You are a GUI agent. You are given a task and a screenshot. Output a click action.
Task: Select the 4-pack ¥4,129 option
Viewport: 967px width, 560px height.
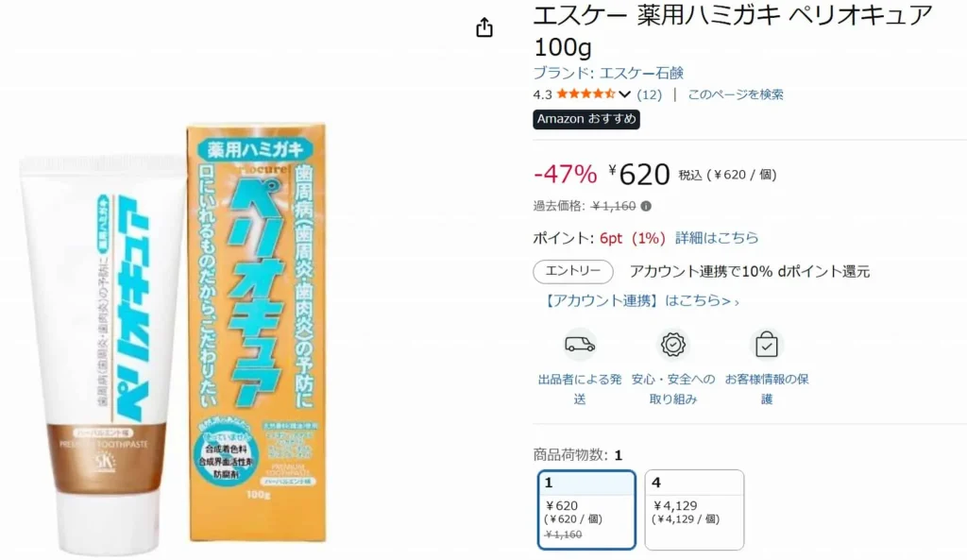point(694,509)
